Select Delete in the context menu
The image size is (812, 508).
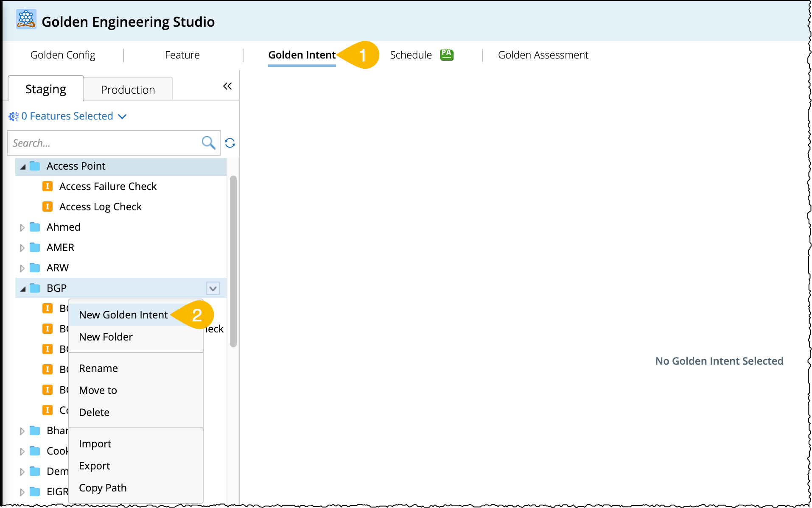click(94, 412)
